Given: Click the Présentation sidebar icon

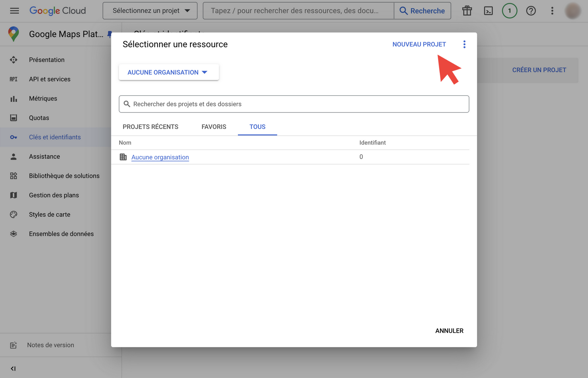Looking at the screenshot, I should coord(14,60).
